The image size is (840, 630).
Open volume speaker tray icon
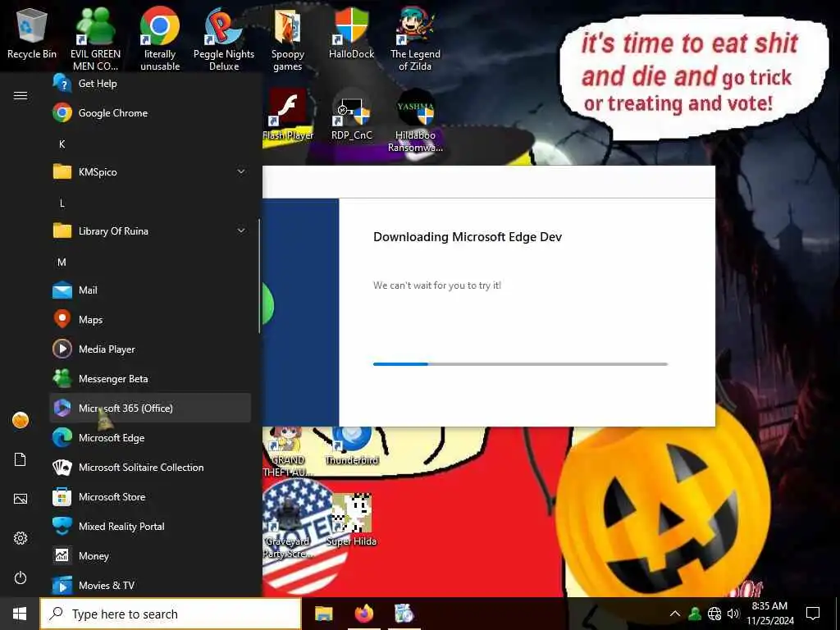point(733,614)
